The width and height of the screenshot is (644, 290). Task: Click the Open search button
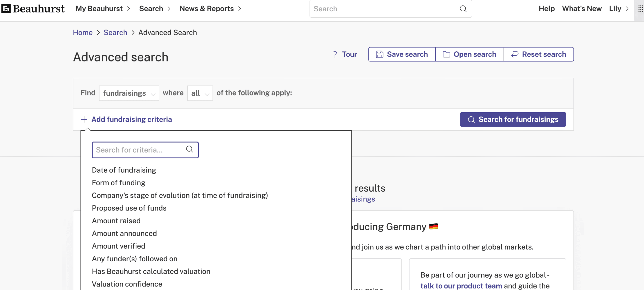(x=470, y=54)
